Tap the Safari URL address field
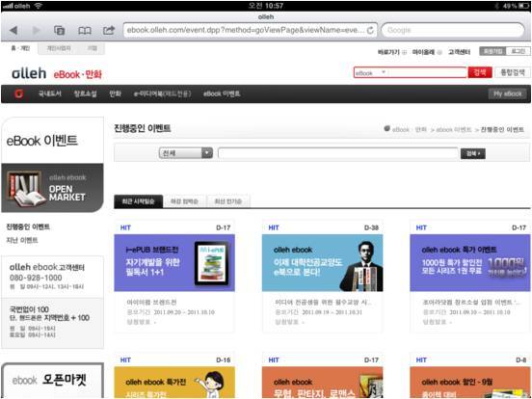532x399 pixels. [x=250, y=30]
